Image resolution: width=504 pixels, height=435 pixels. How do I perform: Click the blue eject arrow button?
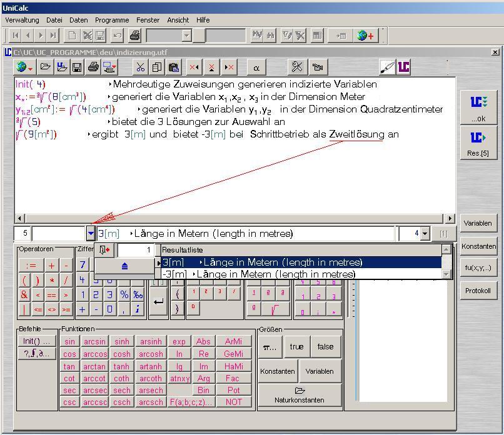(x=124, y=266)
